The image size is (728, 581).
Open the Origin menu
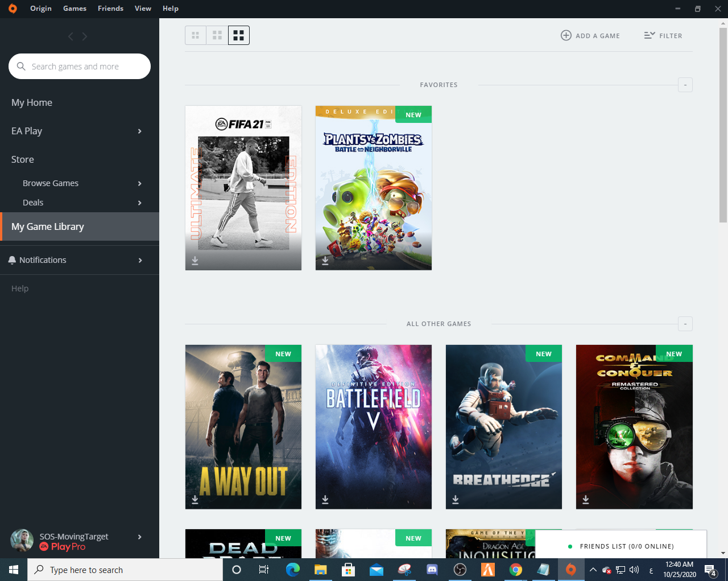[x=41, y=9]
